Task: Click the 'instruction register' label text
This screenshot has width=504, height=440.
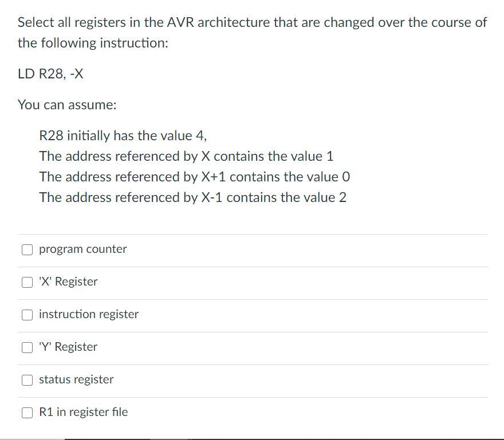Action: pyautogui.click(x=88, y=314)
